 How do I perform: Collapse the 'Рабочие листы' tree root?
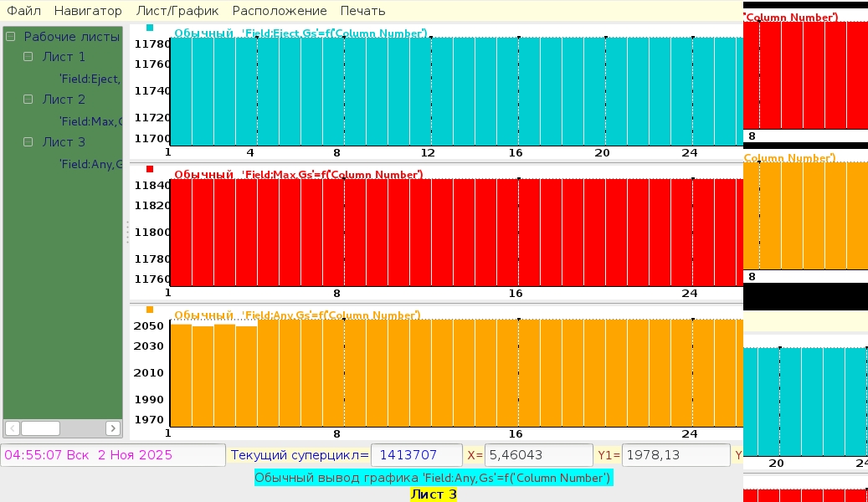point(11,37)
